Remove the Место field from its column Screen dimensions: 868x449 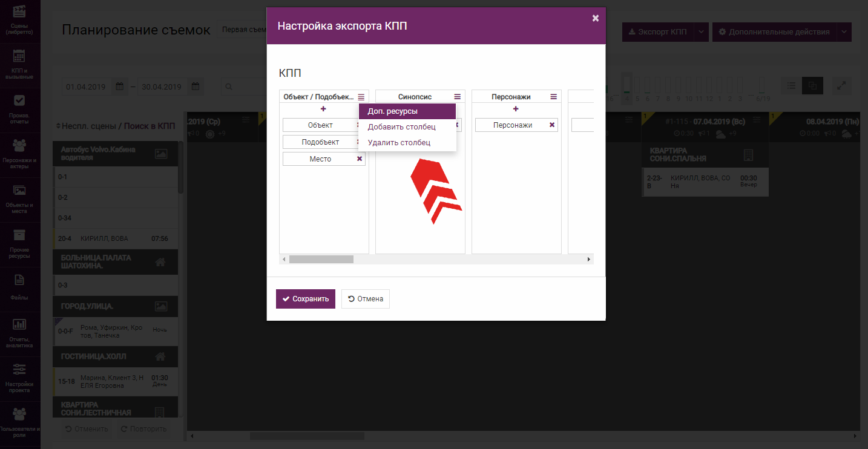click(360, 159)
